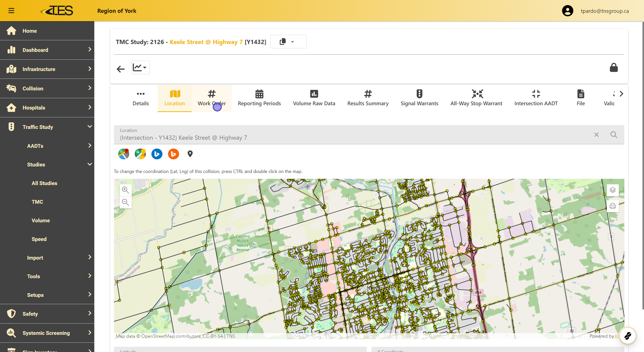644x352 pixels.
Task: Open the Signal Warrants tab
Action: pyautogui.click(x=419, y=98)
